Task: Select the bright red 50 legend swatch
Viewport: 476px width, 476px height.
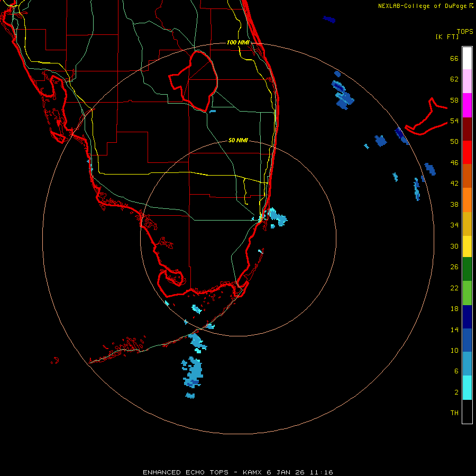Action: click(x=467, y=152)
